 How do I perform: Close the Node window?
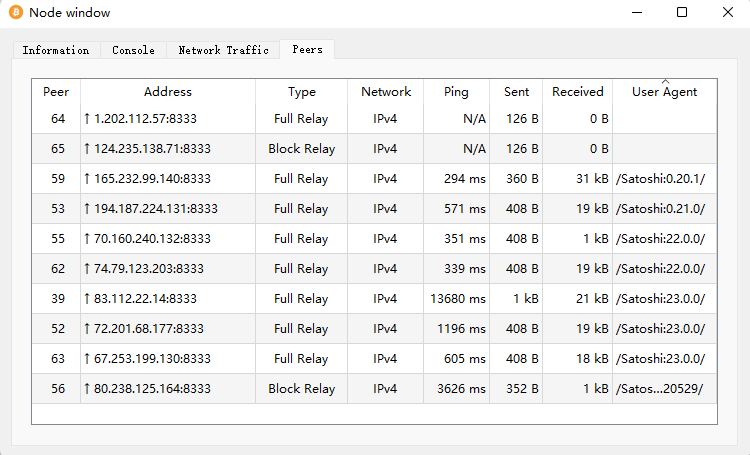click(x=728, y=12)
